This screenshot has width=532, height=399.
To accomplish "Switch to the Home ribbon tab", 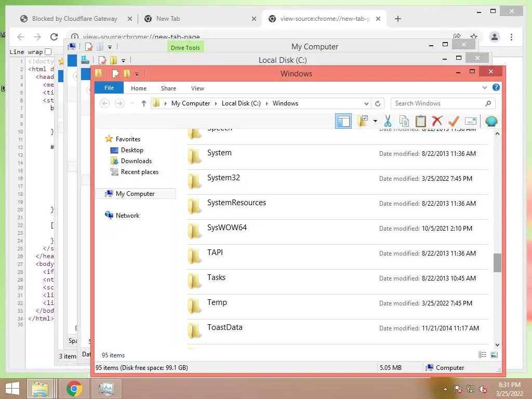I will [x=138, y=88].
